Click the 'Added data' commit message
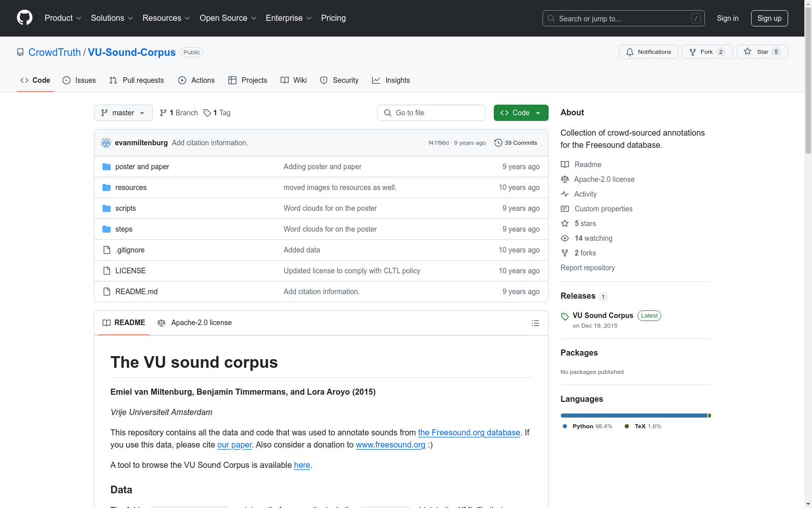The width and height of the screenshot is (812, 508). 302,250
